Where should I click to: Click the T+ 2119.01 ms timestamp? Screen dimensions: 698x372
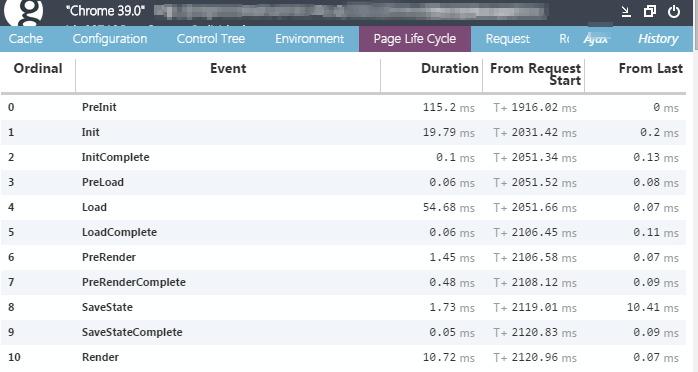[535, 307]
